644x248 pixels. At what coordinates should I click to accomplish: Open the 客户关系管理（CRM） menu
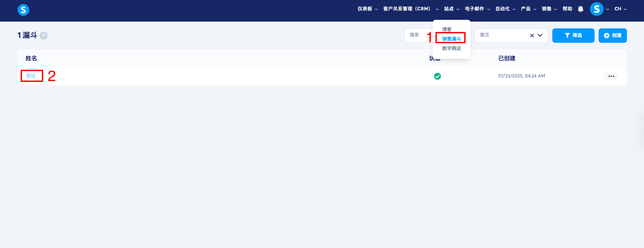pyautogui.click(x=411, y=9)
